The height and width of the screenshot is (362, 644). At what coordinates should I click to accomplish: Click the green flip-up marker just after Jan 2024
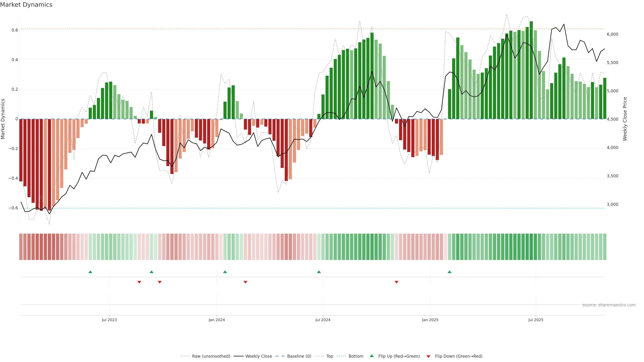click(x=225, y=272)
